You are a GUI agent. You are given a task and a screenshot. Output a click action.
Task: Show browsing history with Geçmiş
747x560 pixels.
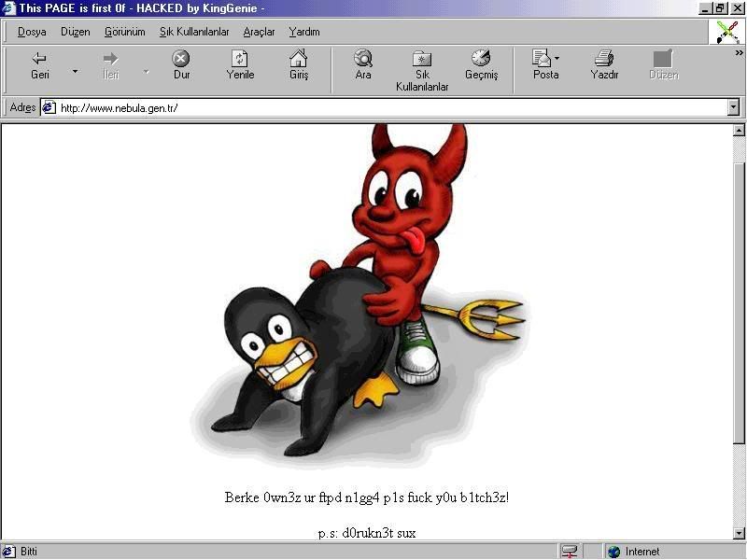pyautogui.click(x=481, y=66)
